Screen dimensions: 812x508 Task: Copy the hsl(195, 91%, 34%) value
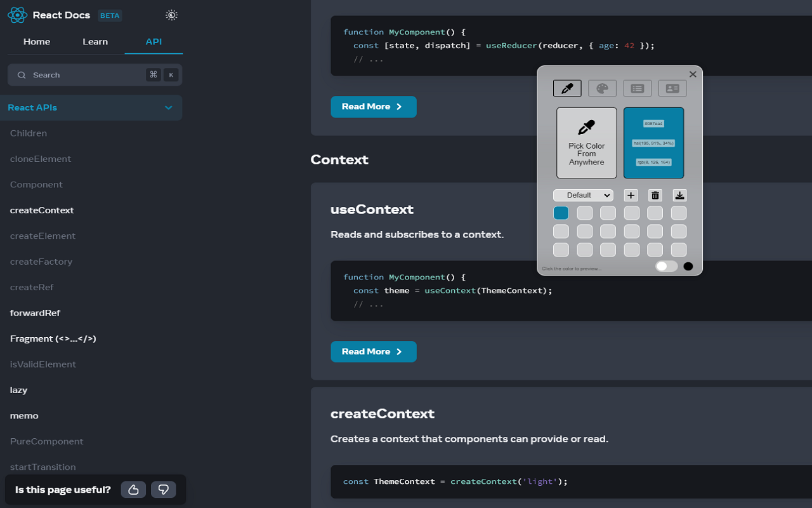point(653,143)
